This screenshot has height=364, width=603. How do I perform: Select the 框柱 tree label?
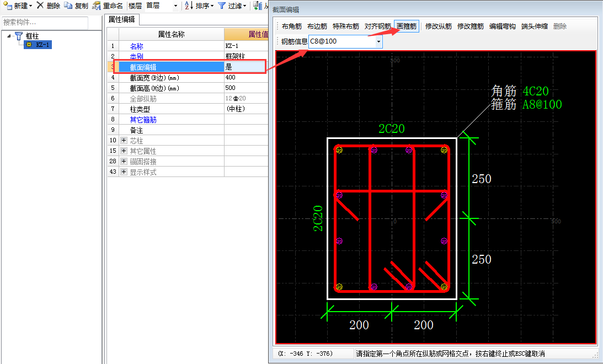33,36
